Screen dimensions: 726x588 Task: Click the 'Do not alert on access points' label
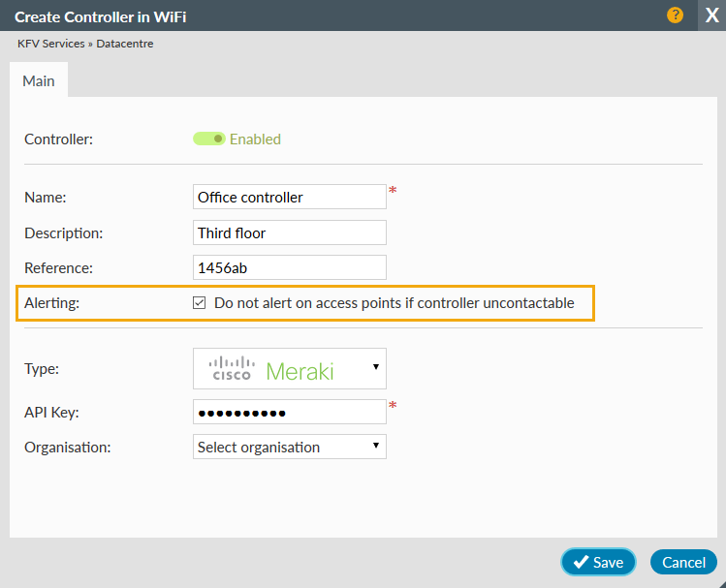tap(394, 303)
